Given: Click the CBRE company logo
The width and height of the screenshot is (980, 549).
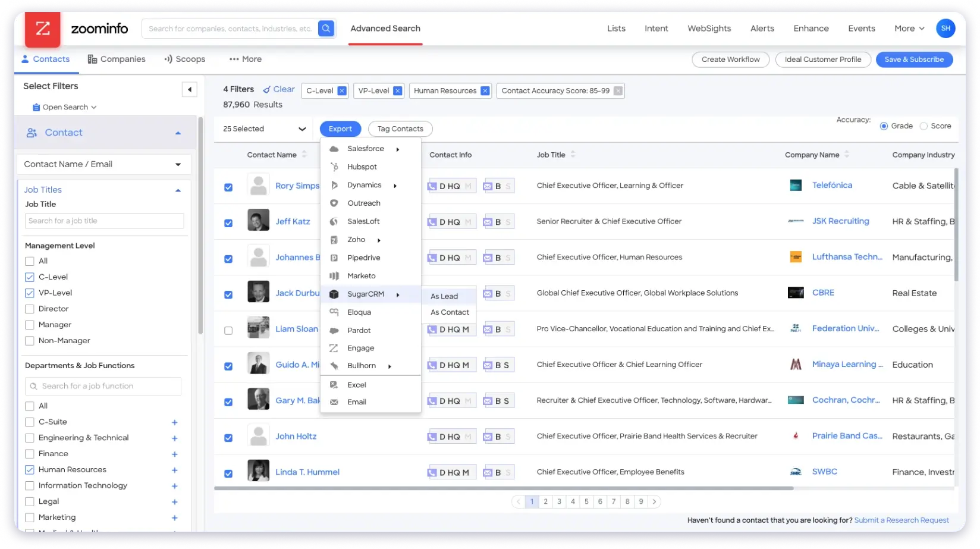Looking at the screenshot, I should click(796, 293).
